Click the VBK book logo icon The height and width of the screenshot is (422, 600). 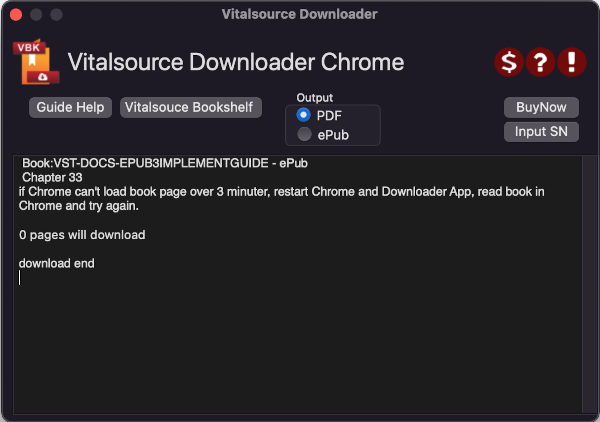[x=36, y=62]
